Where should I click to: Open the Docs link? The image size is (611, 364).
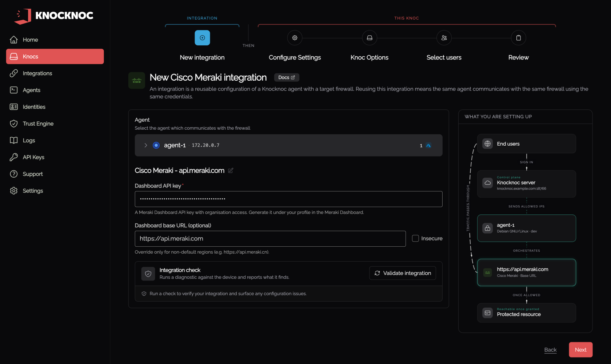[x=287, y=77]
